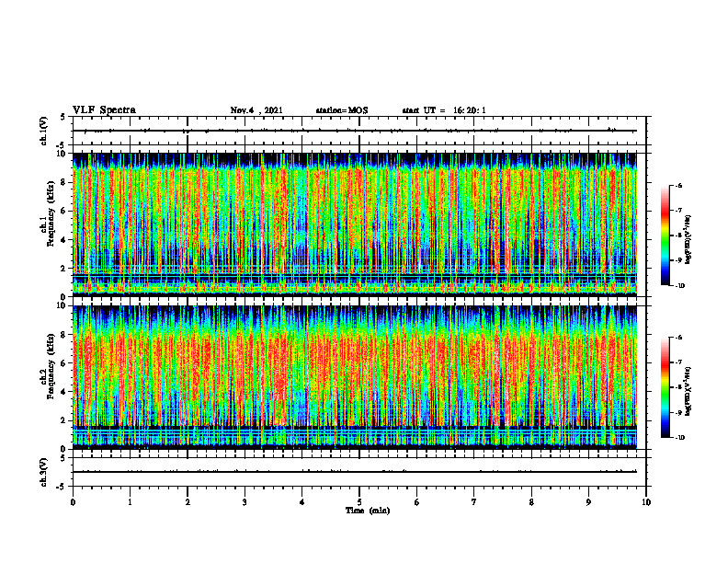
Task: Click time axis tick label "7"
Action: pyautogui.click(x=474, y=502)
